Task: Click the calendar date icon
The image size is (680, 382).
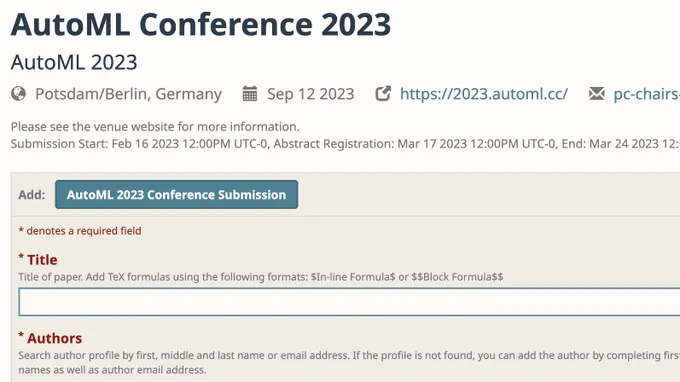Action: point(249,94)
